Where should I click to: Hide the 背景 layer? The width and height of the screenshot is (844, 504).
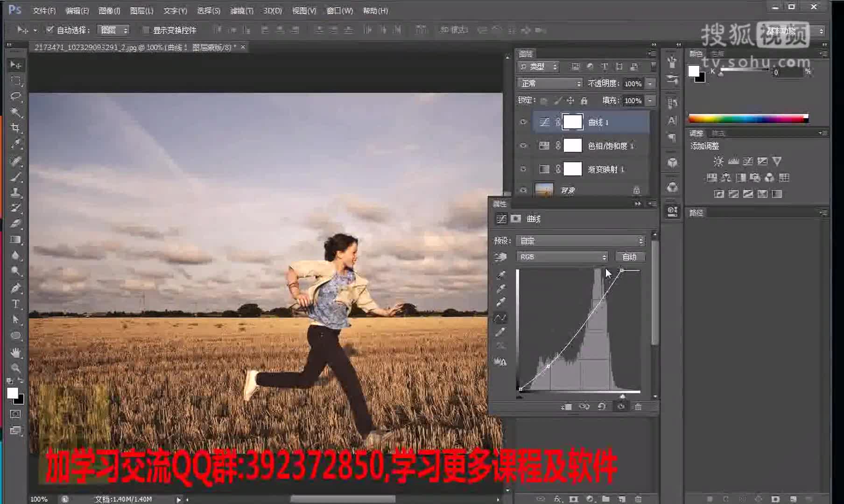click(x=523, y=190)
